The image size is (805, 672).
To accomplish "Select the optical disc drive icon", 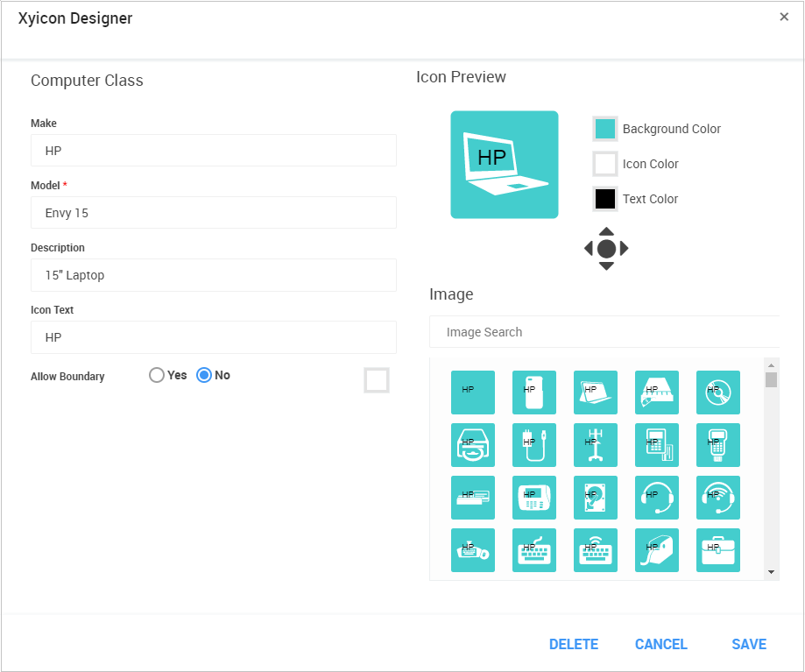I will click(472, 444).
